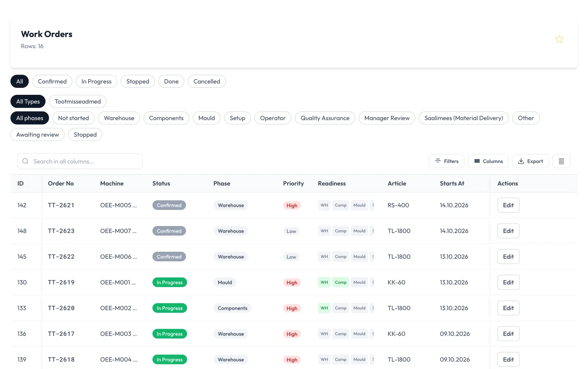Screen dimensions: 588x369
Task: Filter phase by Components chip
Action: point(166,118)
